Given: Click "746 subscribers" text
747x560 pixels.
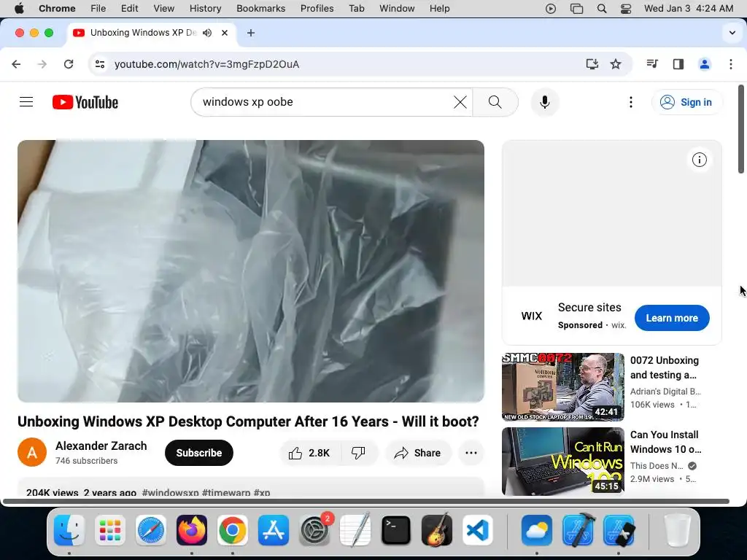Looking at the screenshot, I should click(86, 461).
